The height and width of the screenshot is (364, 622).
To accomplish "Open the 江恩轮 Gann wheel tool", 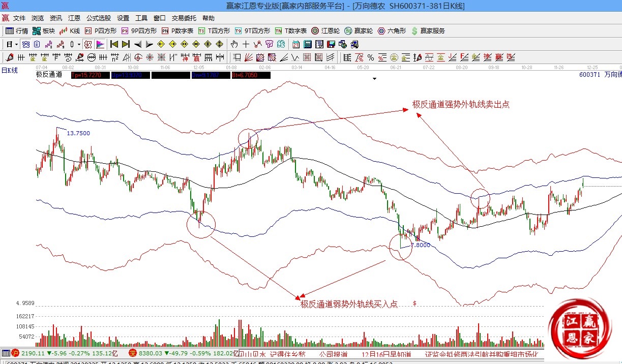I will (x=327, y=31).
